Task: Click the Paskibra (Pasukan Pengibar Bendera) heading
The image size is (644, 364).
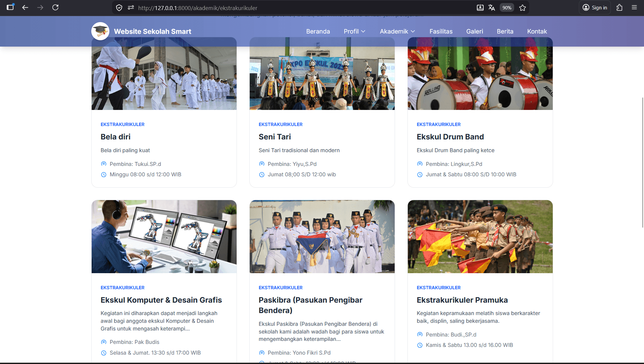Action: [x=310, y=305]
